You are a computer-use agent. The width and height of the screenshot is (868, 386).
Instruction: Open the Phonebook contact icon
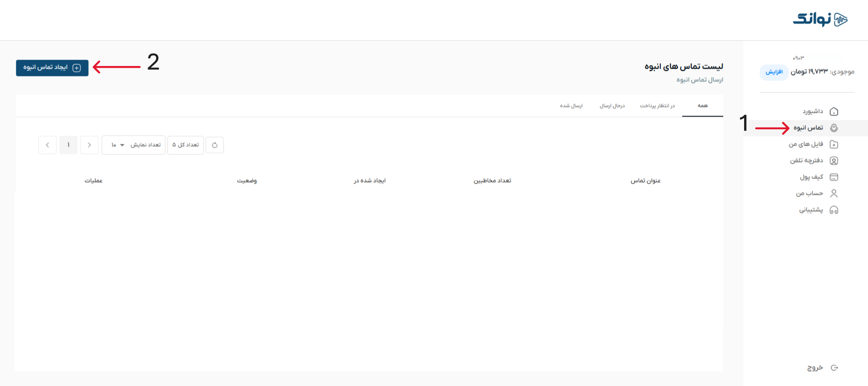click(834, 161)
